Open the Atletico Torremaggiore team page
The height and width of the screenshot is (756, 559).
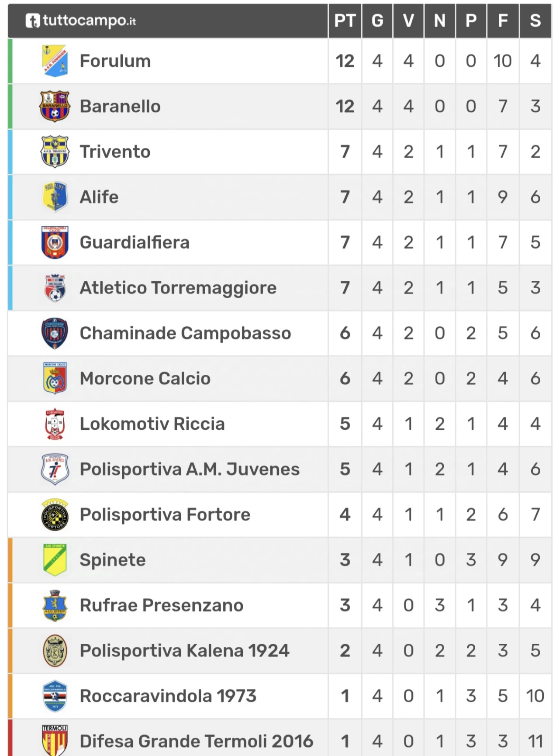point(178,288)
